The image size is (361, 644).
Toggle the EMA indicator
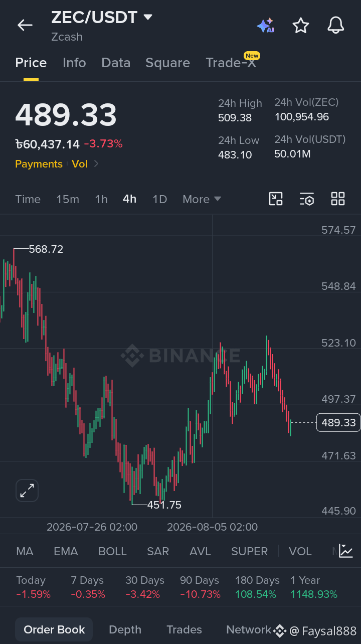66,551
